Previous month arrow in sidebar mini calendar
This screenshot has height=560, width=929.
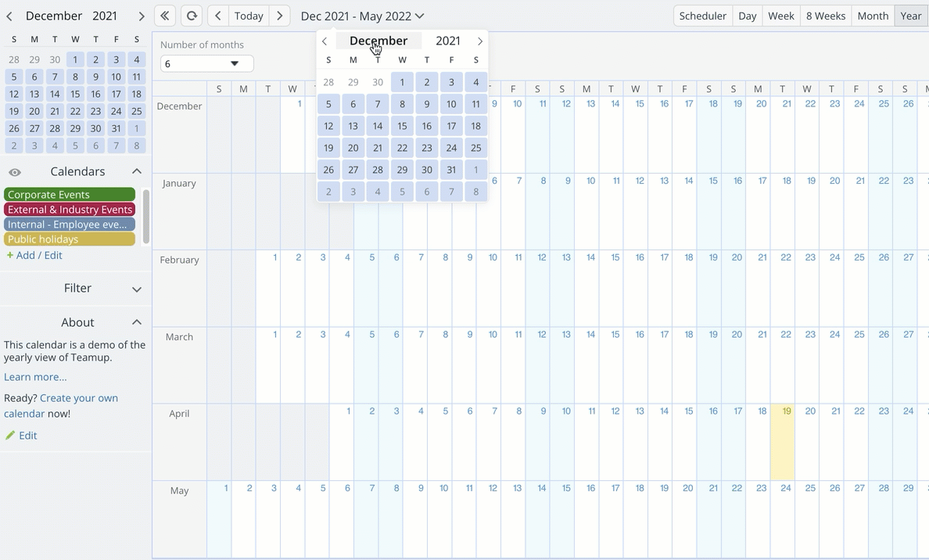pos(9,16)
